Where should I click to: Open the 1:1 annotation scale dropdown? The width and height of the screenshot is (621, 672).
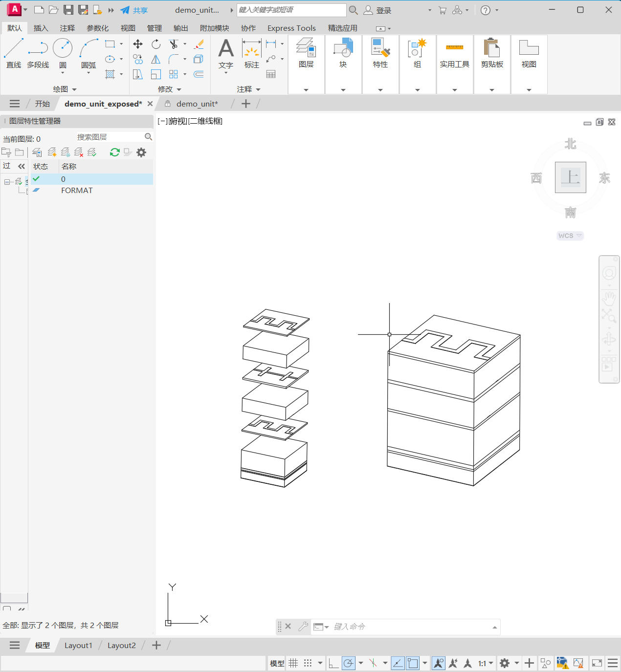click(x=486, y=663)
